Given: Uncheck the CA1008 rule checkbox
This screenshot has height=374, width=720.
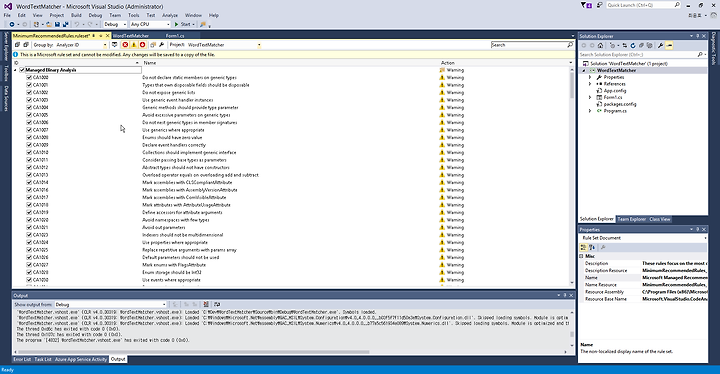Looking at the screenshot, I should (29, 137).
